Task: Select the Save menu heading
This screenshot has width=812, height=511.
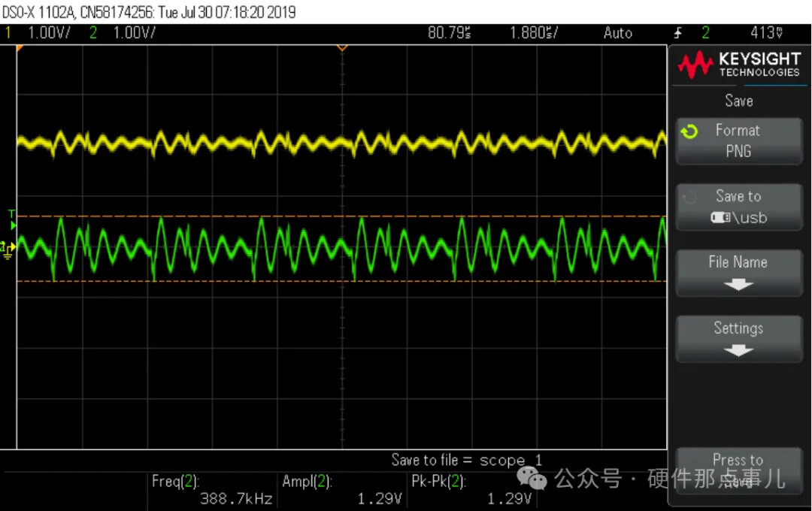Action: 738,101
